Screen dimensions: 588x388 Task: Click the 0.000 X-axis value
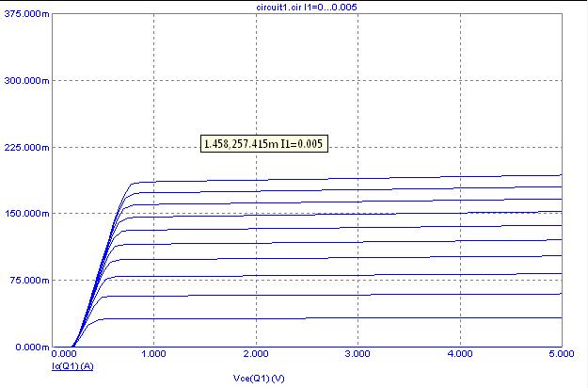click(x=63, y=354)
